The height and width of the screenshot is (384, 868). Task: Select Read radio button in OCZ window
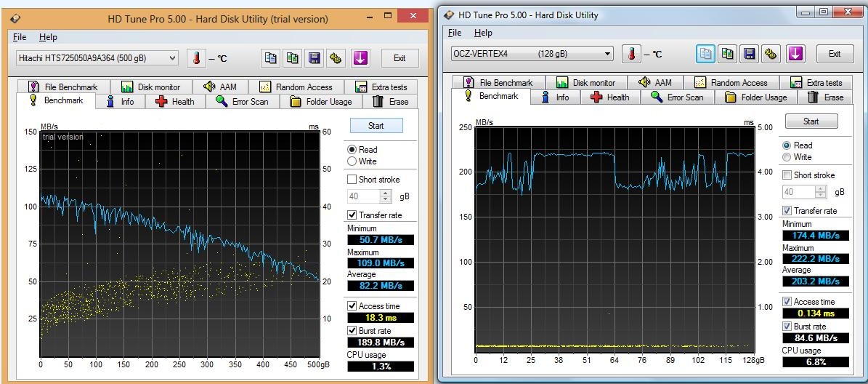pos(787,145)
